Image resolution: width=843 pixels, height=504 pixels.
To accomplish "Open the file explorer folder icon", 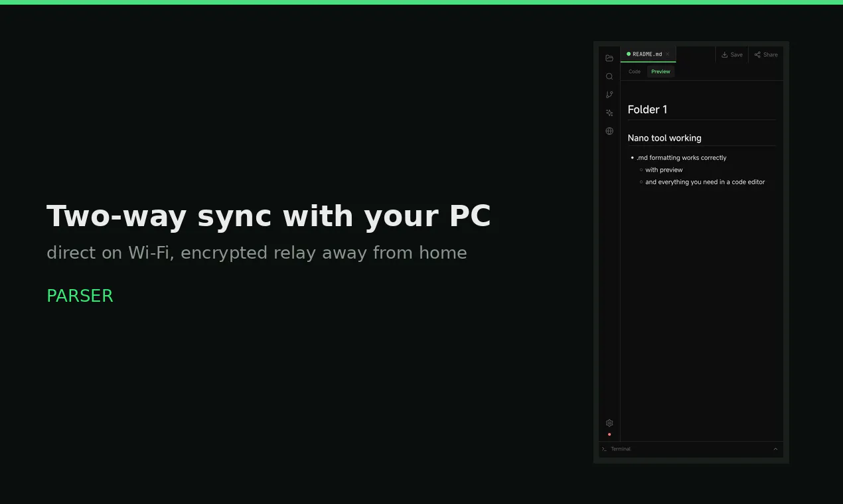I will point(609,58).
